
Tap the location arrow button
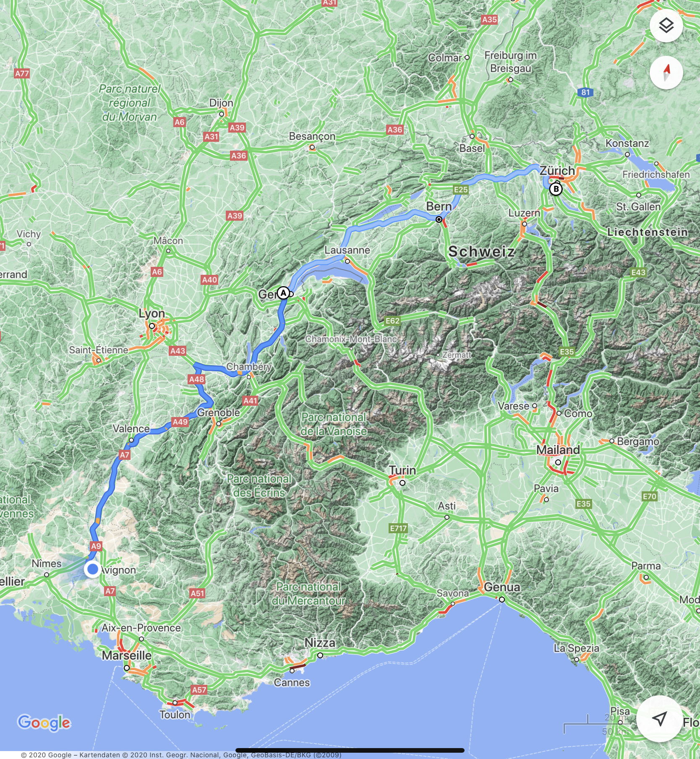(x=659, y=718)
